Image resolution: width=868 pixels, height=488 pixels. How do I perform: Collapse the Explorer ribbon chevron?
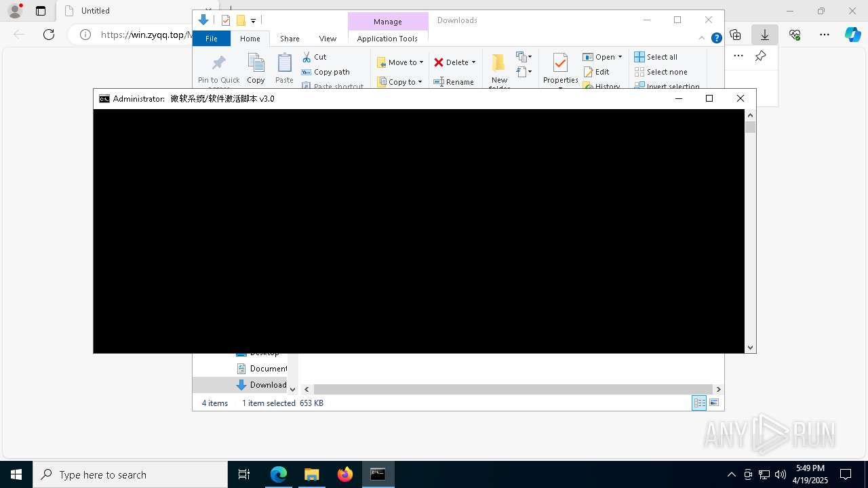702,39
